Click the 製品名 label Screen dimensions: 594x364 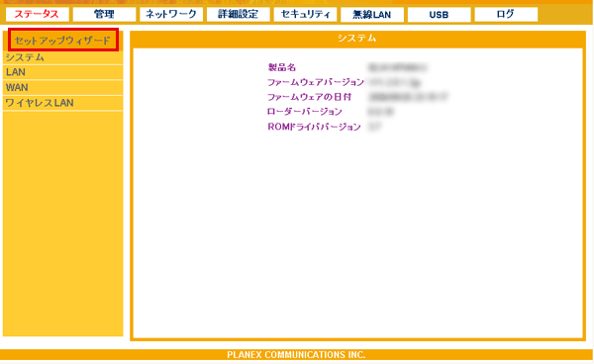tap(282, 67)
